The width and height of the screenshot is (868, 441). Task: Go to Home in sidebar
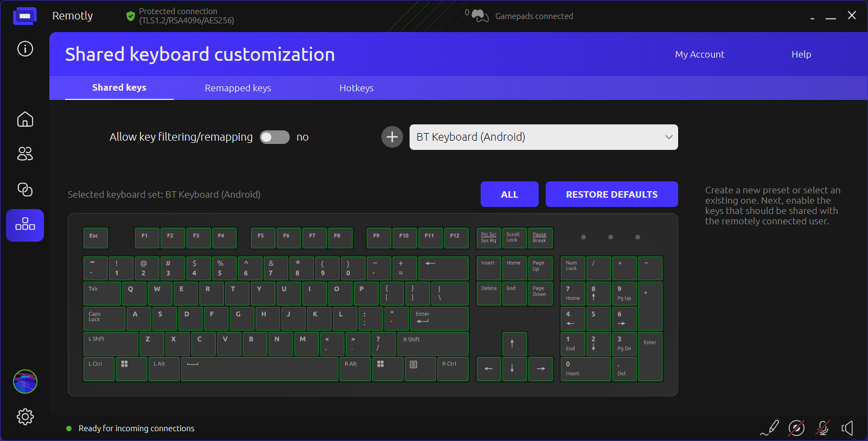pyautogui.click(x=25, y=119)
